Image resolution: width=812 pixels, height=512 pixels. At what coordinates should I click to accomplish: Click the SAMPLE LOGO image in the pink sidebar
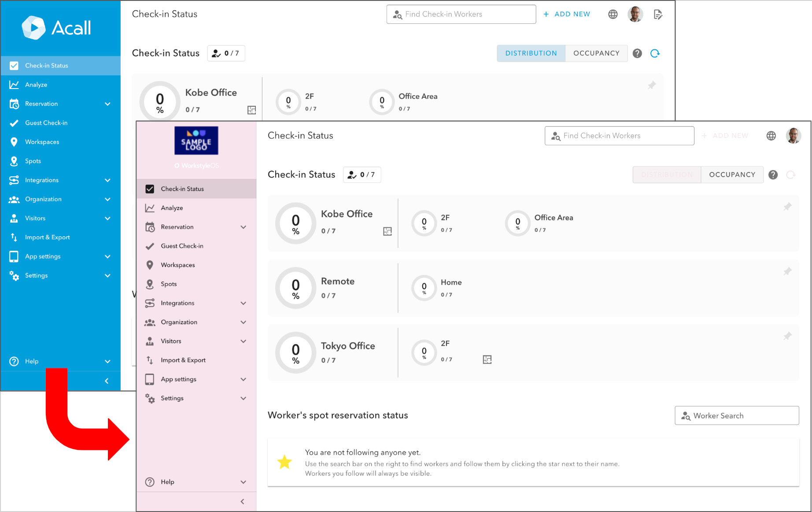tap(196, 141)
